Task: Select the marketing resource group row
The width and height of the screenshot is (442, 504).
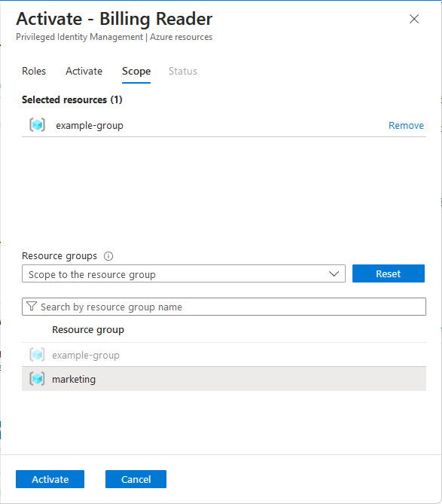Action: point(224,379)
